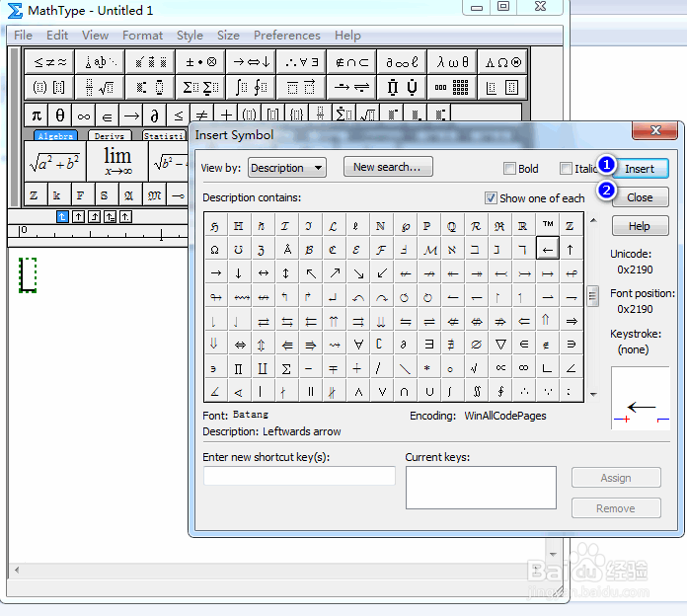Insert not-equal sign from small bar
The image size is (687, 616).
tap(201, 115)
